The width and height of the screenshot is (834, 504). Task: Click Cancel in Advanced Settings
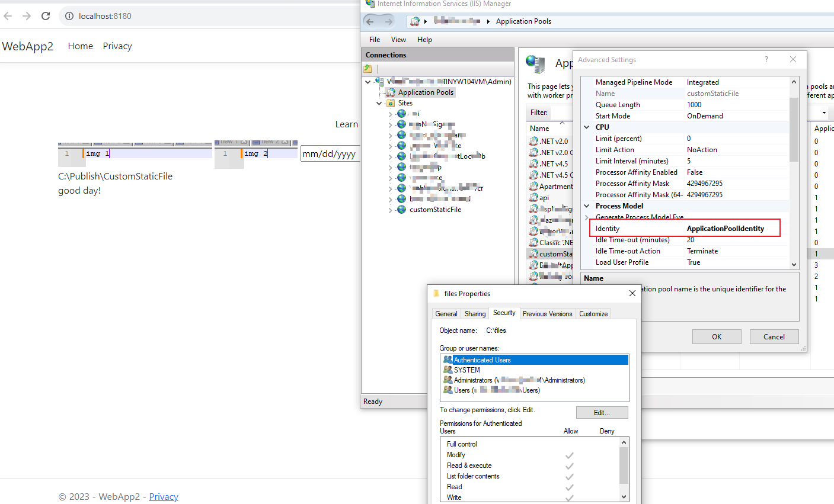[774, 336]
